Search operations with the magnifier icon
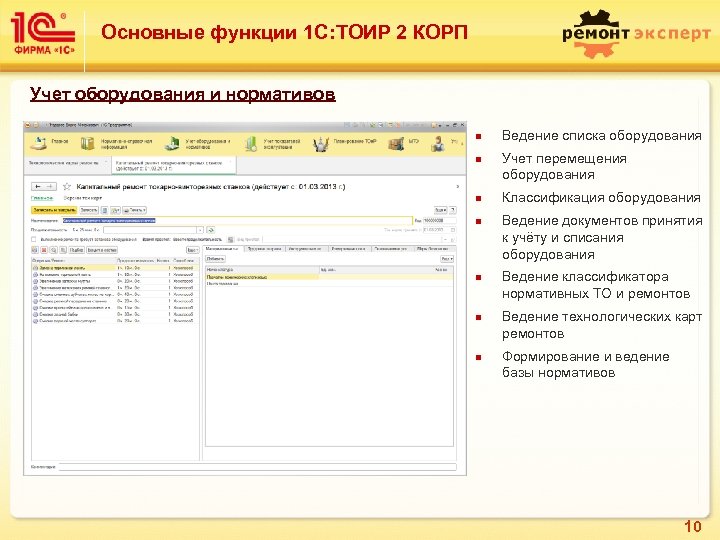The image size is (720, 540). coord(53,250)
